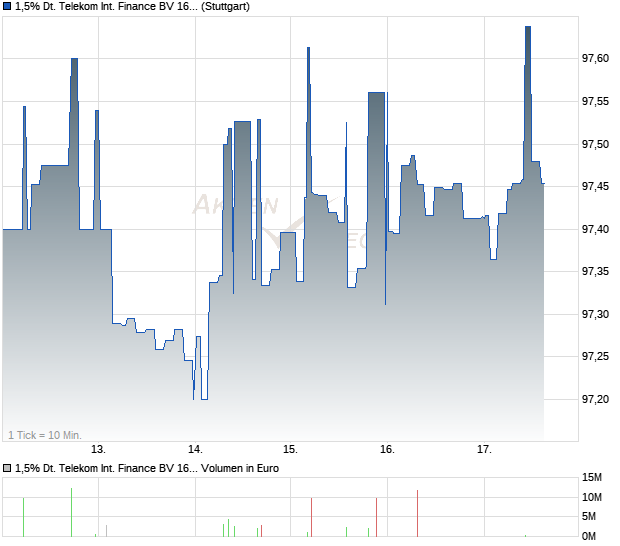Click the blue legend square for Dt. Telekom price
The width and height of the screenshot is (620, 546).
[x=7, y=7]
